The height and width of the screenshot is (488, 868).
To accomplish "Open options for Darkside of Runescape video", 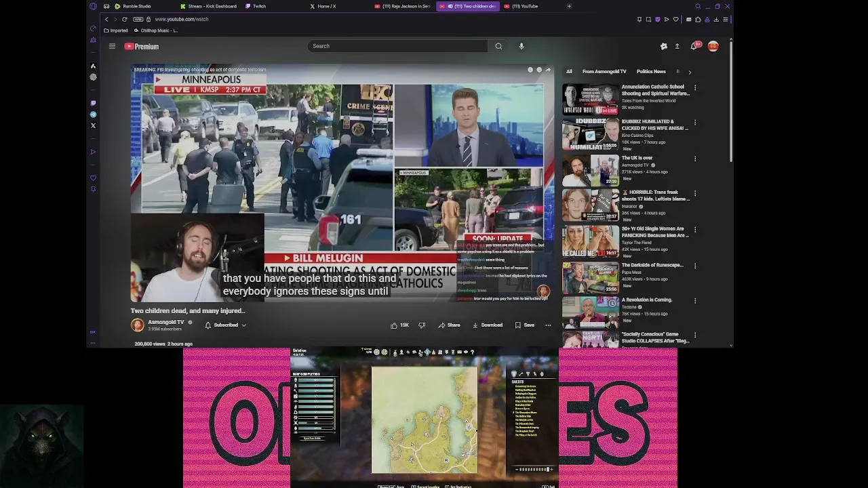I will [695, 266].
